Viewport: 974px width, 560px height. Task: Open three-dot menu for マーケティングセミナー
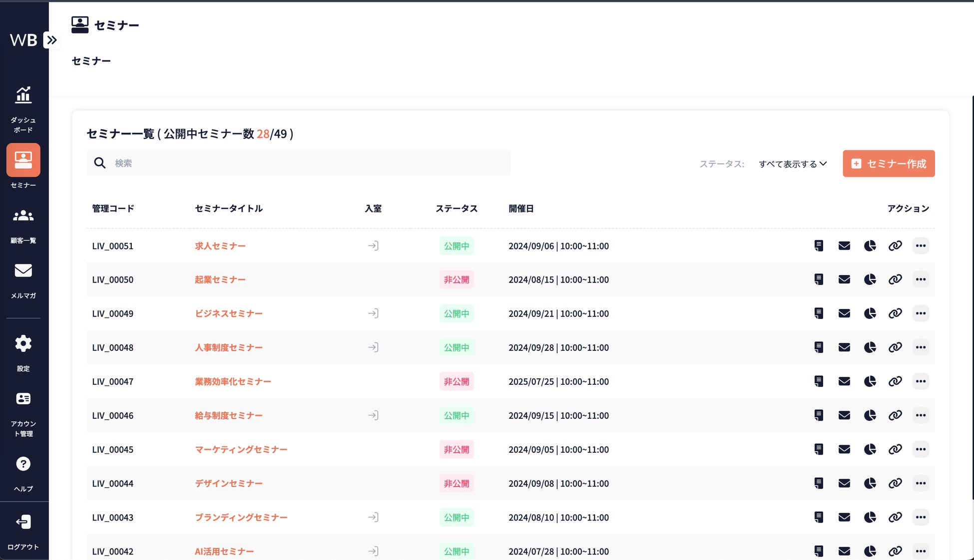[921, 449]
